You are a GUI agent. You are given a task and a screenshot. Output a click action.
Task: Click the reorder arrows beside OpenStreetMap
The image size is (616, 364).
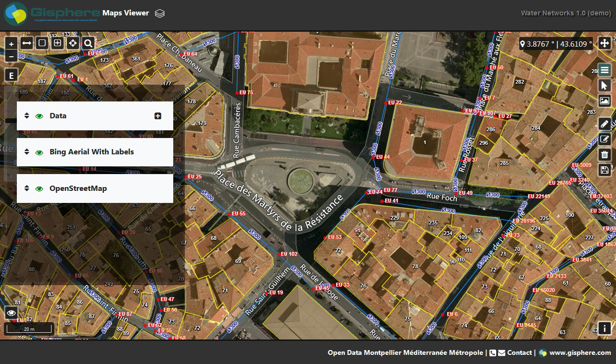click(26, 188)
